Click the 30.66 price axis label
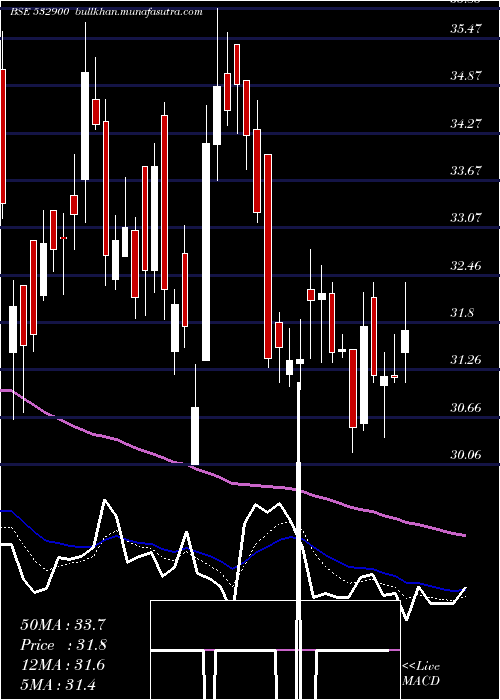The height and width of the screenshot is (700, 500). tap(466, 408)
